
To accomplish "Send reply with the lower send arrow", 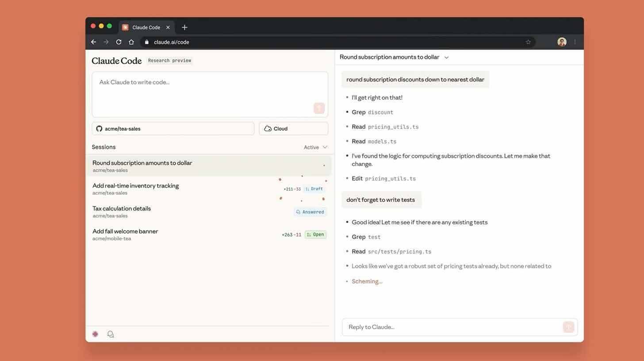I will [568, 327].
